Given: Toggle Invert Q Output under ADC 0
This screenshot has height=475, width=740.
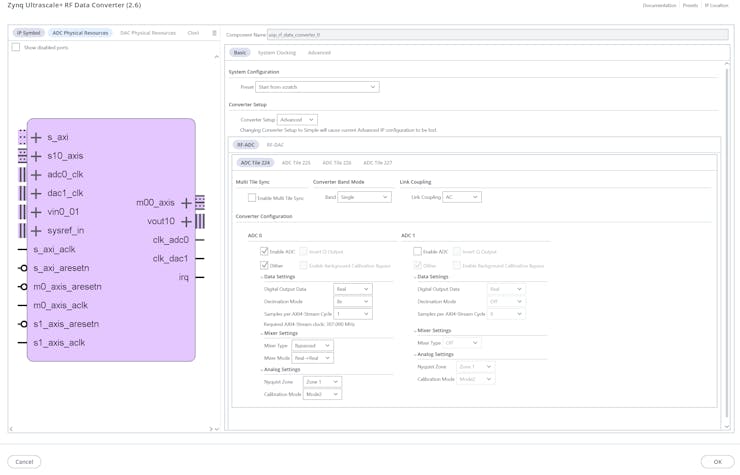Looking at the screenshot, I should point(303,252).
